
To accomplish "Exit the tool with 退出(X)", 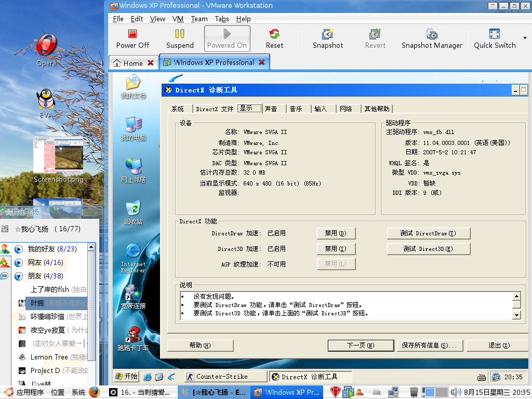I will [x=499, y=345].
